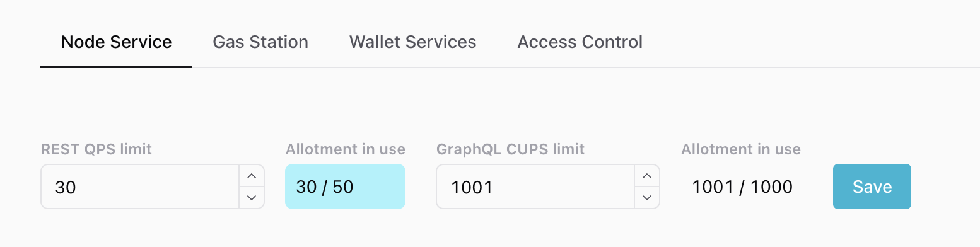Click the highlighted 30 / 50 allotment badge

pyautogui.click(x=345, y=187)
